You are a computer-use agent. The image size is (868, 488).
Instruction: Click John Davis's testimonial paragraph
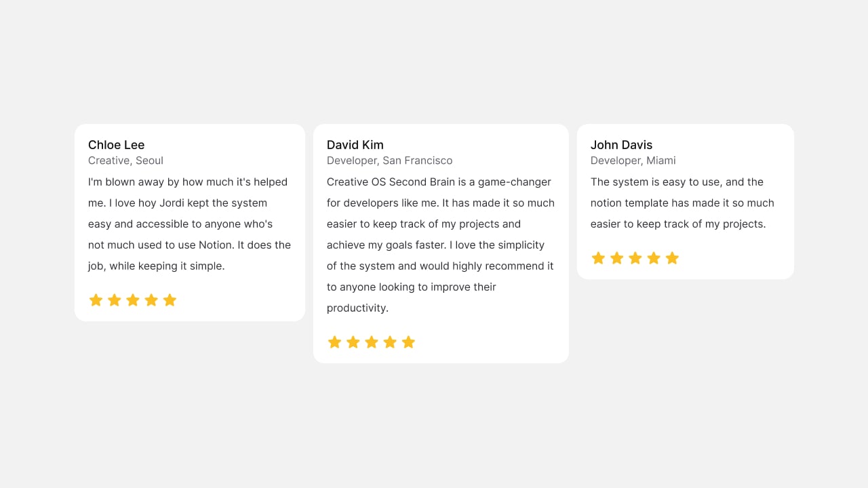coord(682,203)
